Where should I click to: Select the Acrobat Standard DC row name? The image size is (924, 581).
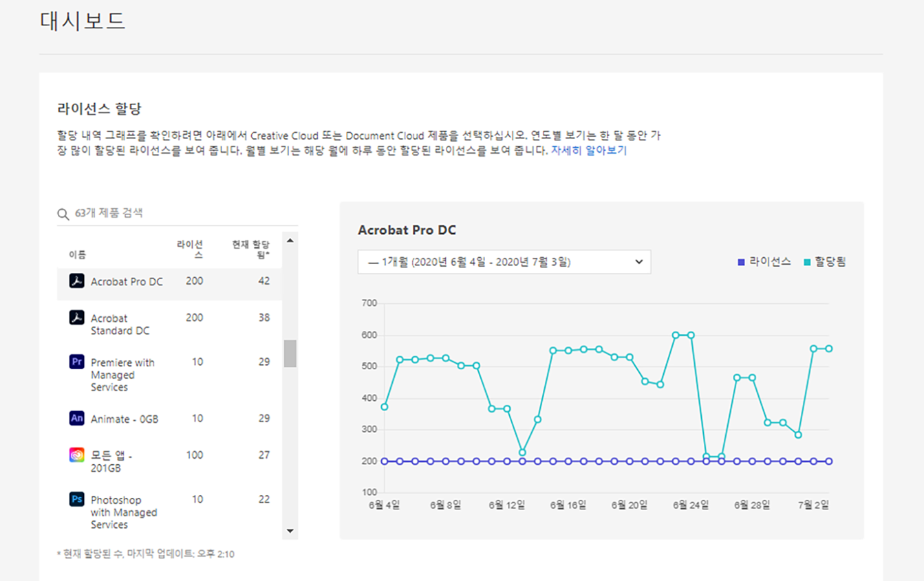click(120, 325)
